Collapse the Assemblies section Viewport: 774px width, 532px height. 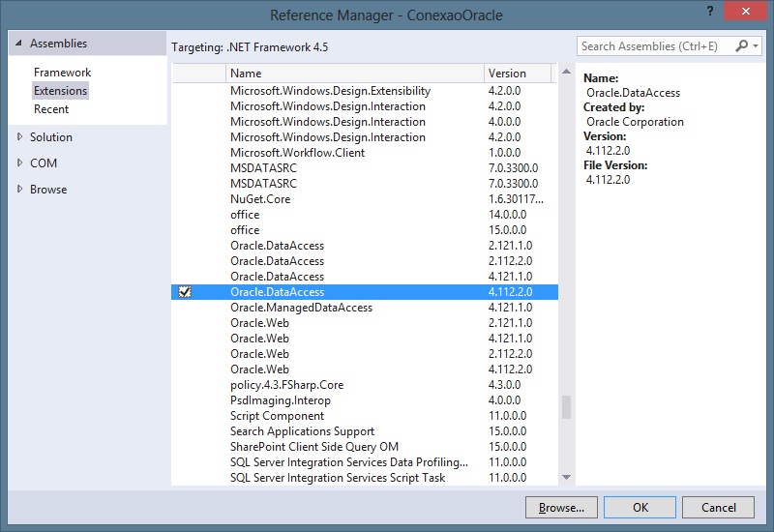coord(18,44)
